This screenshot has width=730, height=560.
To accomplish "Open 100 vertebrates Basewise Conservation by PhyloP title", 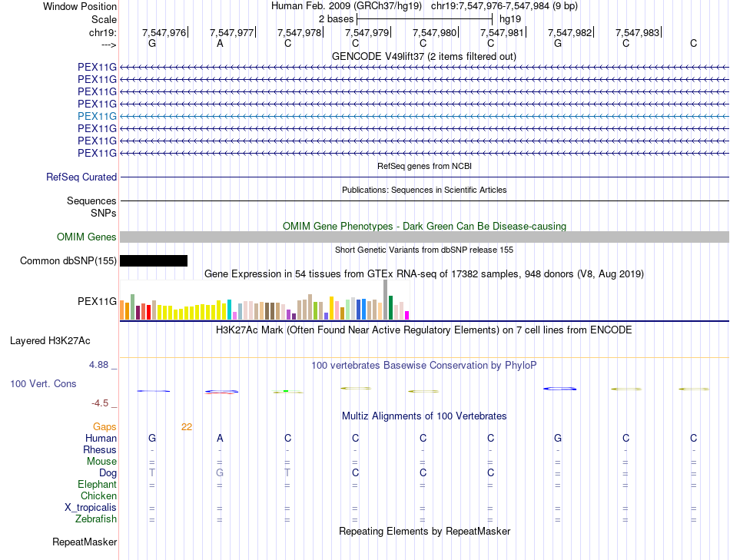I will pos(424,366).
